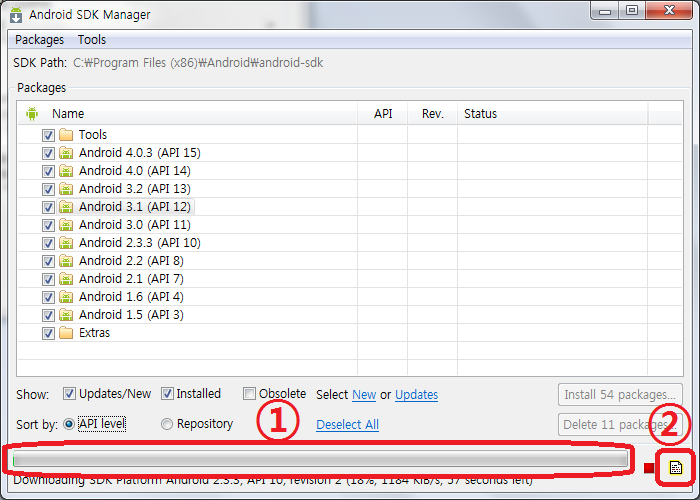
Task: Click the Android 3.1 (API 12) package icon
Action: 66,207
